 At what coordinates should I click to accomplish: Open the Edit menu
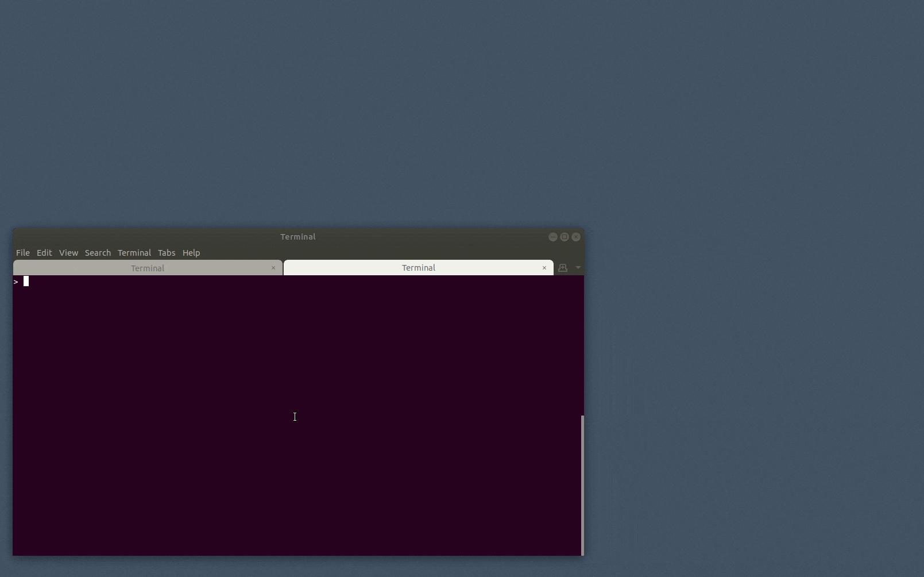[x=44, y=253]
